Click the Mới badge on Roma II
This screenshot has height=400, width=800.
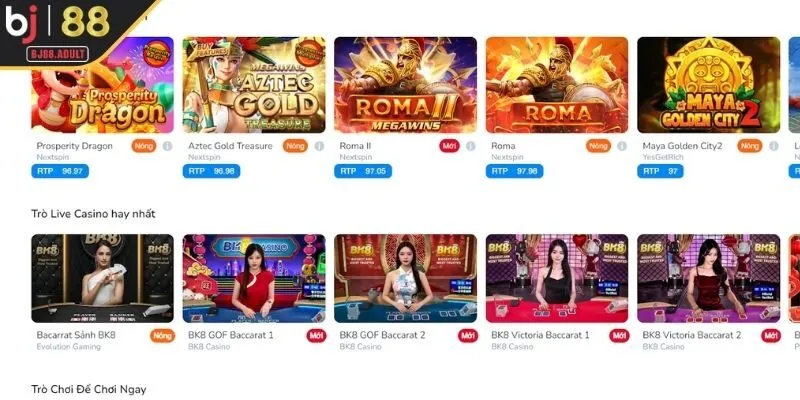point(449,146)
